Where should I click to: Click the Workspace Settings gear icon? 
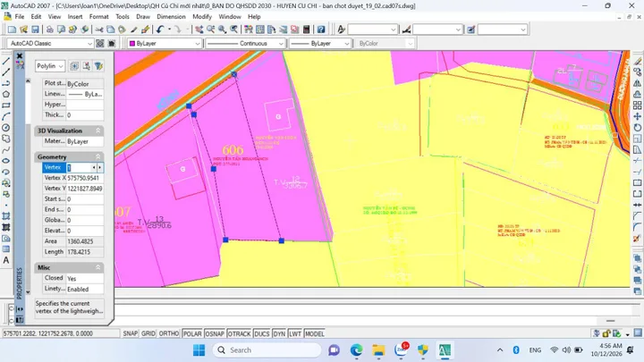100,43
